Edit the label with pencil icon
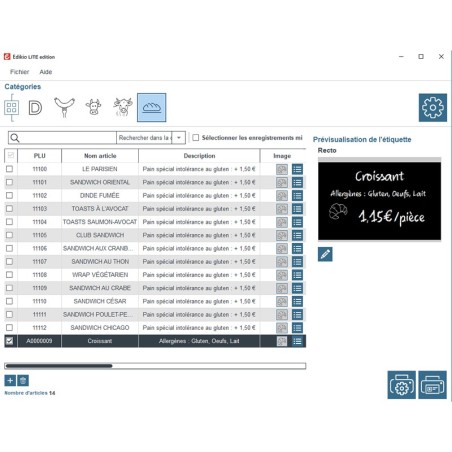Viewport: 452px width, 452px height. [325, 254]
